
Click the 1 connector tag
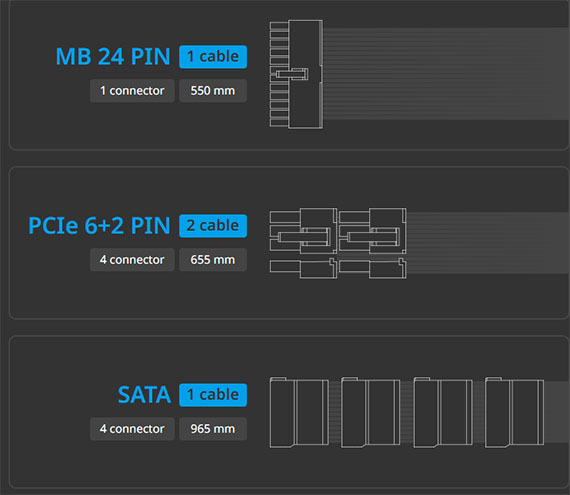[132, 90]
